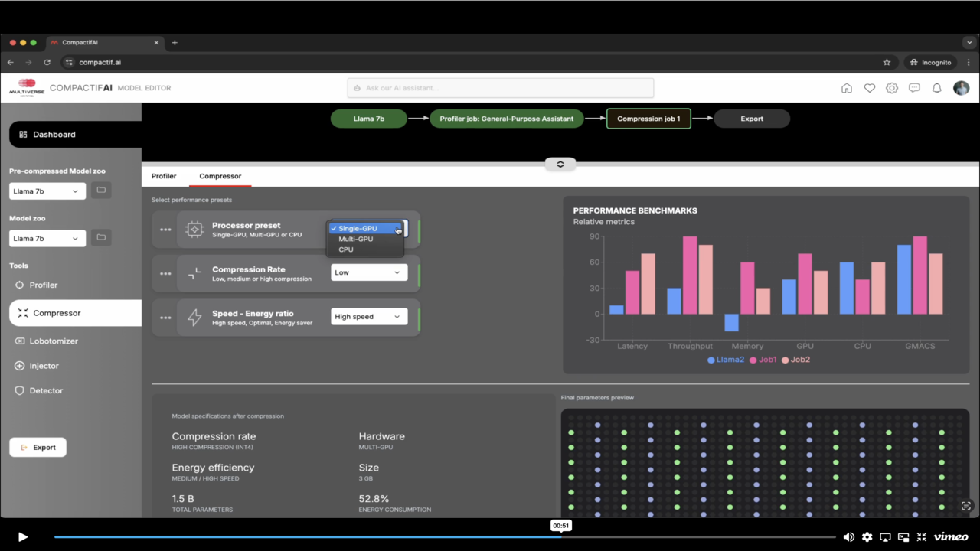Toggle Job1 series in chart legend
The image size is (980, 551).
click(x=763, y=360)
